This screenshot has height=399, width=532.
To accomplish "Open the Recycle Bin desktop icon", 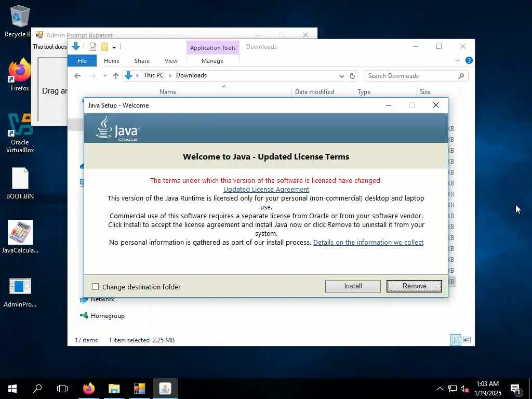I will [19, 21].
